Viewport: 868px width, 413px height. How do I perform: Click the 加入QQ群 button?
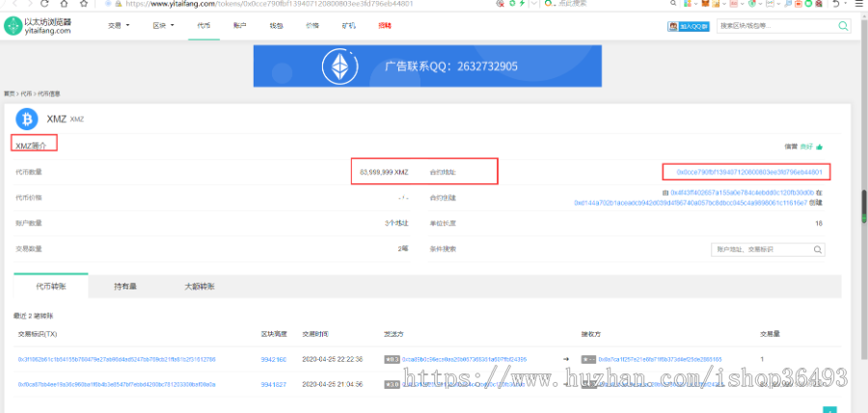tap(688, 26)
